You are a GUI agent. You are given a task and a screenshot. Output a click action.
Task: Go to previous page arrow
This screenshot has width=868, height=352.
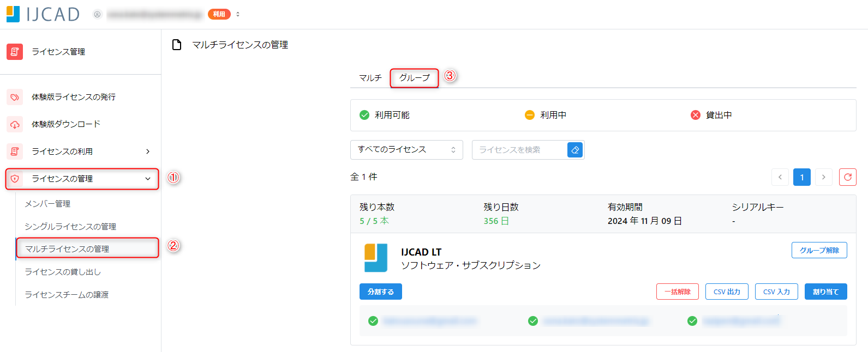tap(780, 177)
